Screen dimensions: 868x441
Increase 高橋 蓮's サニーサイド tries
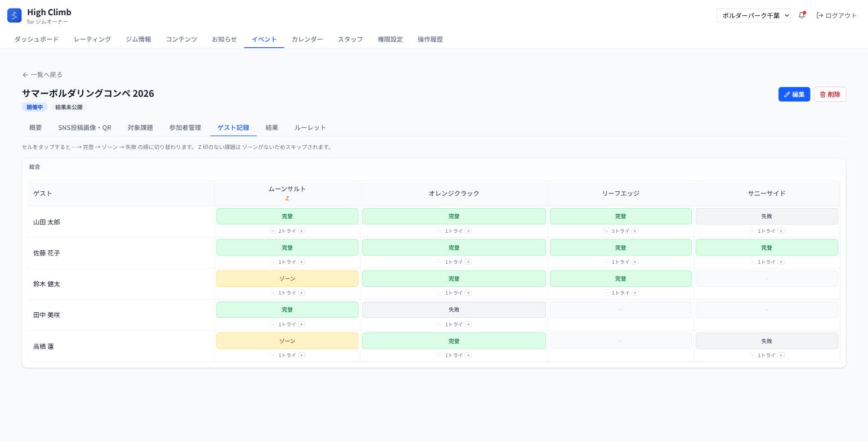[781, 355]
